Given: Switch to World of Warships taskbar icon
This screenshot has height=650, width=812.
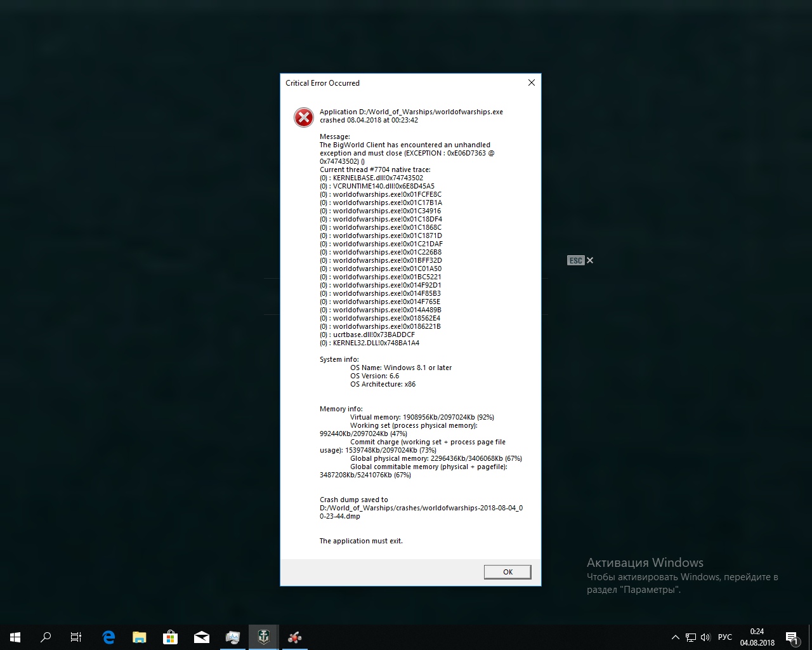Looking at the screenshot, I should (x=264, y=637).
